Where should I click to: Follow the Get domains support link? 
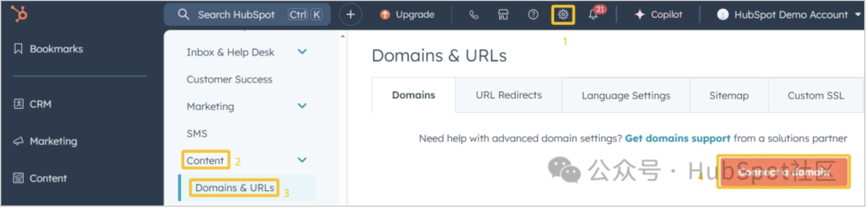pyautogui.click(x=677, y=138)
